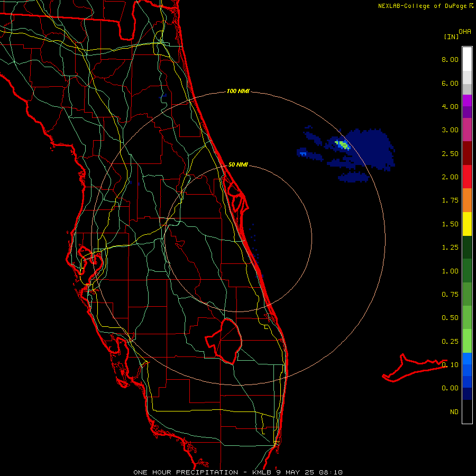Image resolution: width=476 pixels, height=476 pixels.
Task: Click the ONE HOUR PRECIPITATION caption text
Action: pyautogui.click(x=186, y=472)
